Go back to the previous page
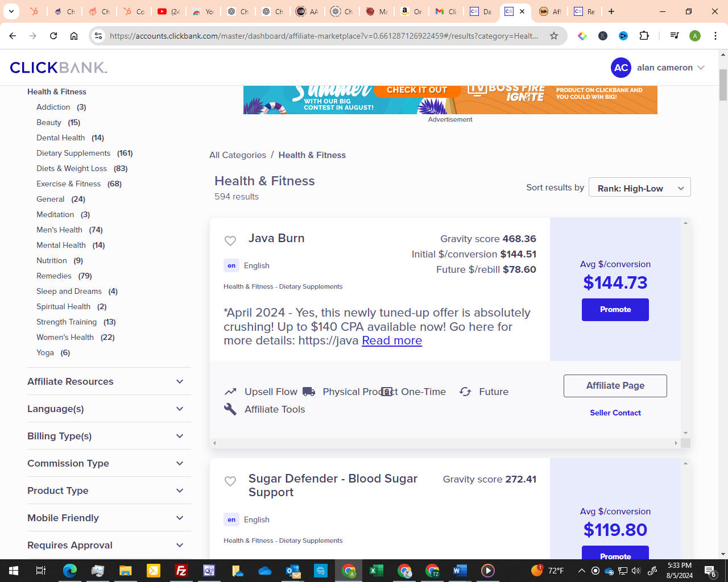Image resolution: width=728 pixels, height=582 pixels. point(13,36)
